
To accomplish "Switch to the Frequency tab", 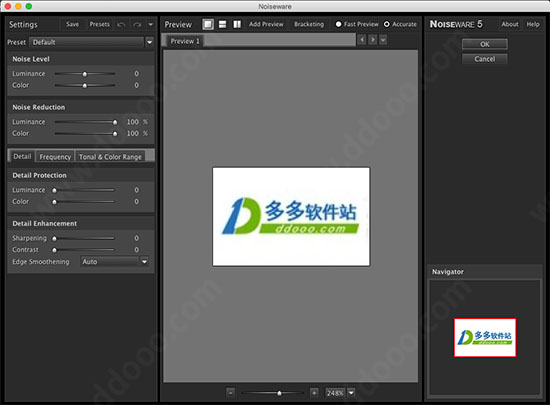I will [x=55, y=157].
